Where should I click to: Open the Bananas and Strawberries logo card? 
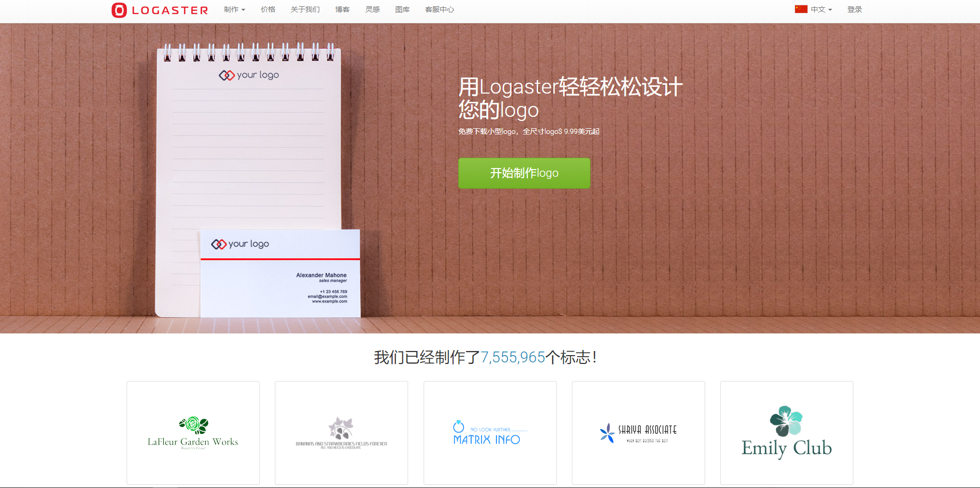point(341,433)
